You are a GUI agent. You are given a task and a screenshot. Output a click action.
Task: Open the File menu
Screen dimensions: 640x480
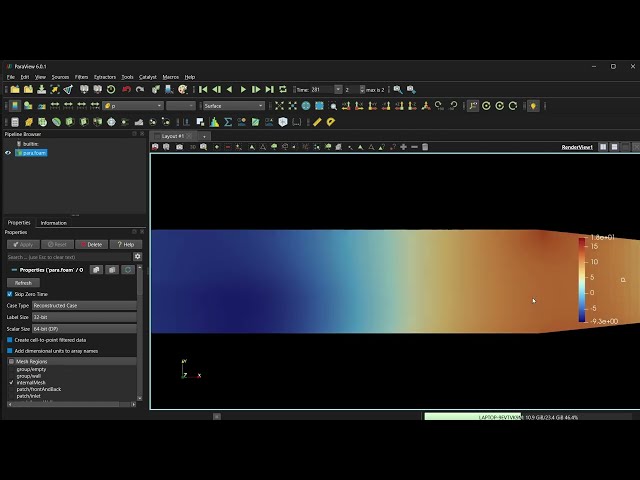point(11,77)
